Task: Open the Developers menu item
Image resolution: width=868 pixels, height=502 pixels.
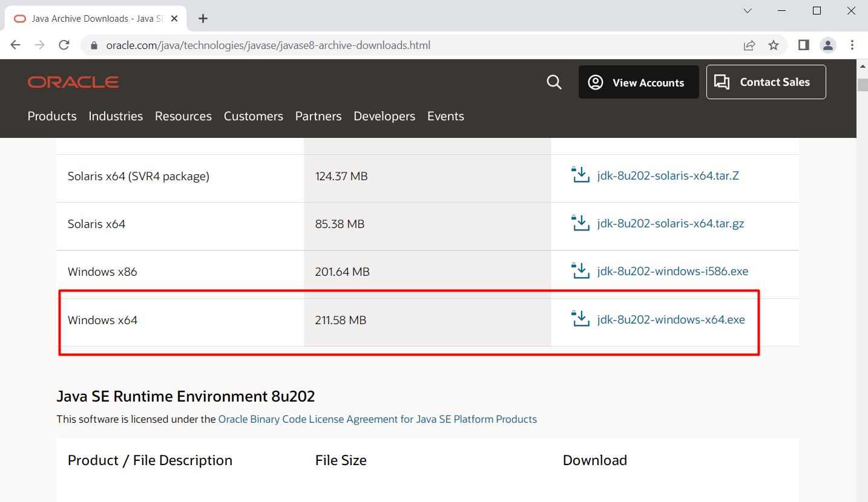Action: coord(384,116)
